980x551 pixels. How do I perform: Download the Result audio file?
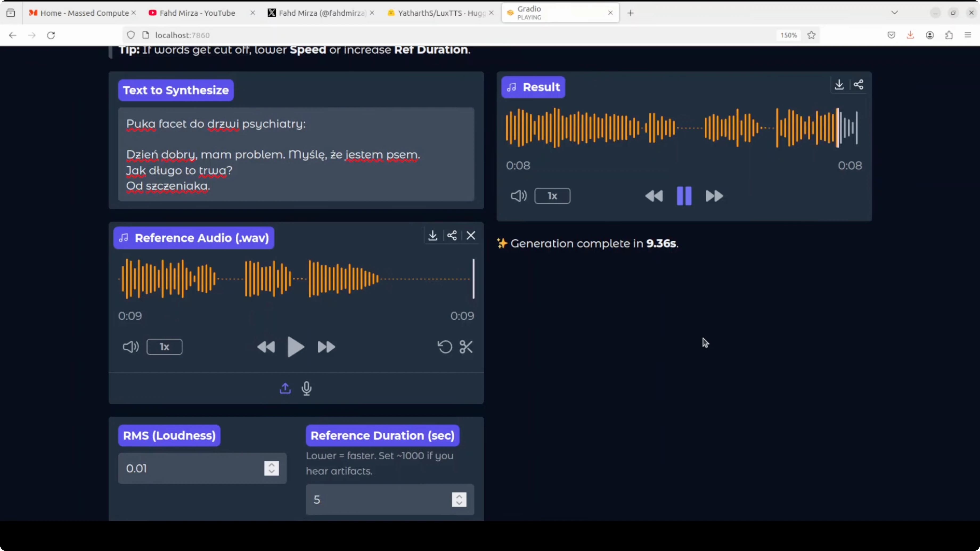(839, 84)
